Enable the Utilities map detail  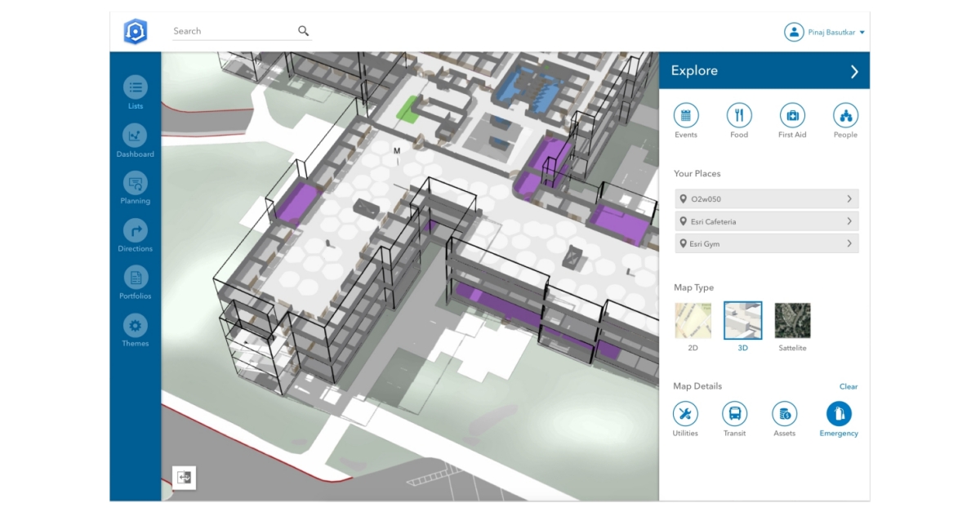pyautogui.click(x=685, y=414)
